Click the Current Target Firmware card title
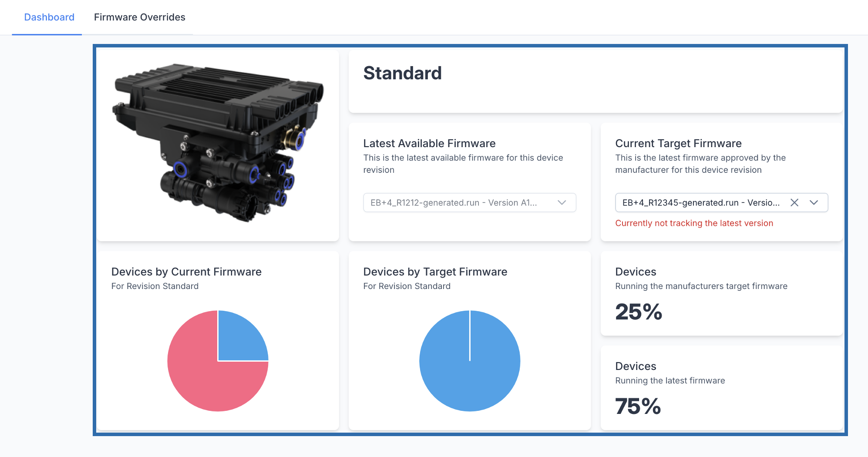This screenshot has width=868, height=457. point(678,144)
